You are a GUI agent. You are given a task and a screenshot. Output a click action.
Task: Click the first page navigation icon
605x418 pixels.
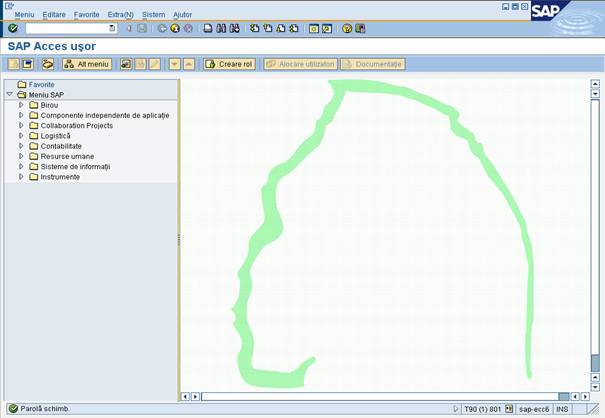254,29
